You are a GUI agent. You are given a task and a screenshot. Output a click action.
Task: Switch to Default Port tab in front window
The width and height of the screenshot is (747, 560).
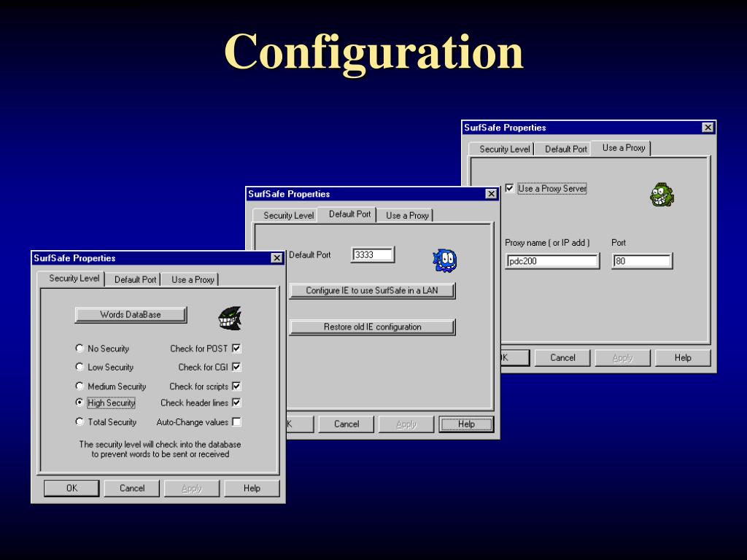coord(135,279)
